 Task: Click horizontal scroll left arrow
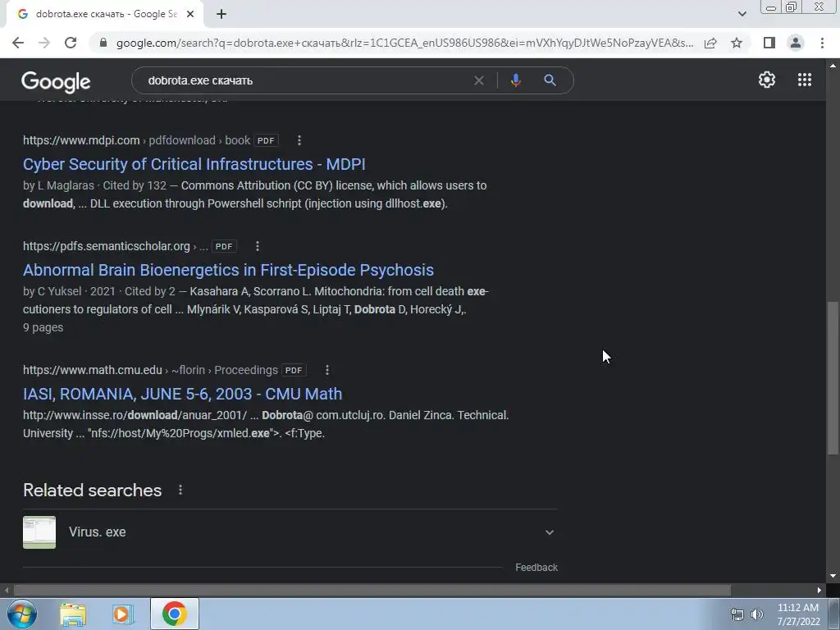point(7,590)
